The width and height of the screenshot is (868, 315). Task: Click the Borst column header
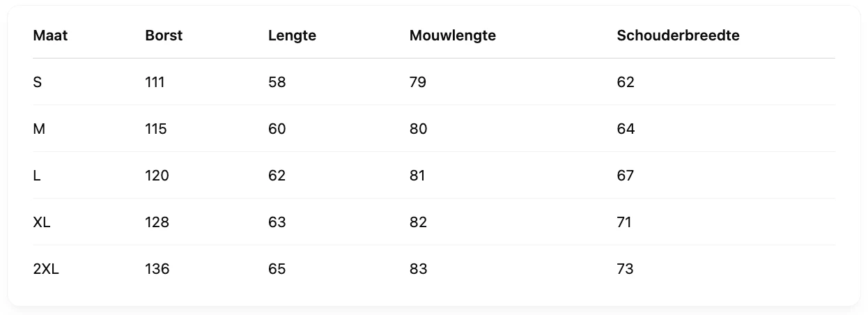(x=164, y=36)
